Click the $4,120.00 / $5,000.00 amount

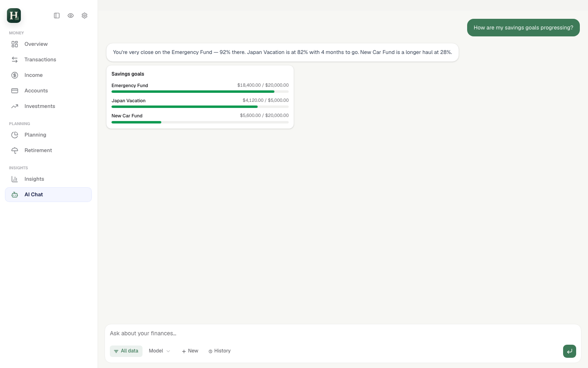[265, 100]
